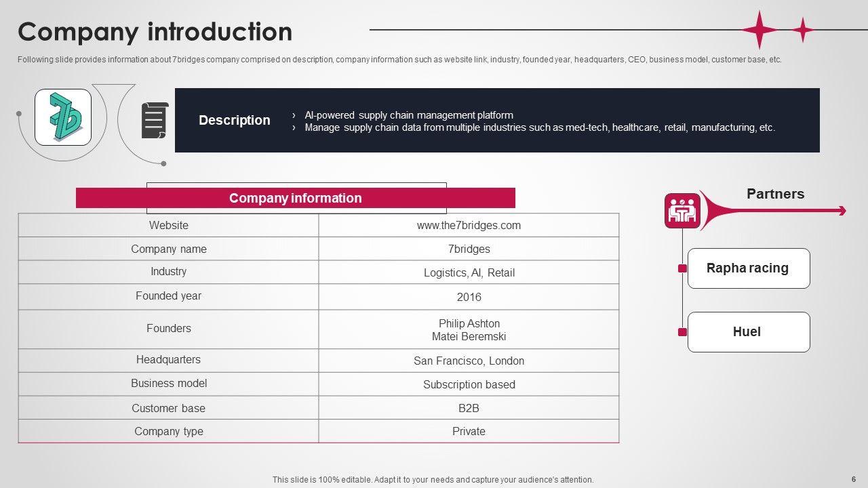Viewport: 868px width, 488px height.
Task: Click the Company type row label
Action: pos(169,431)
